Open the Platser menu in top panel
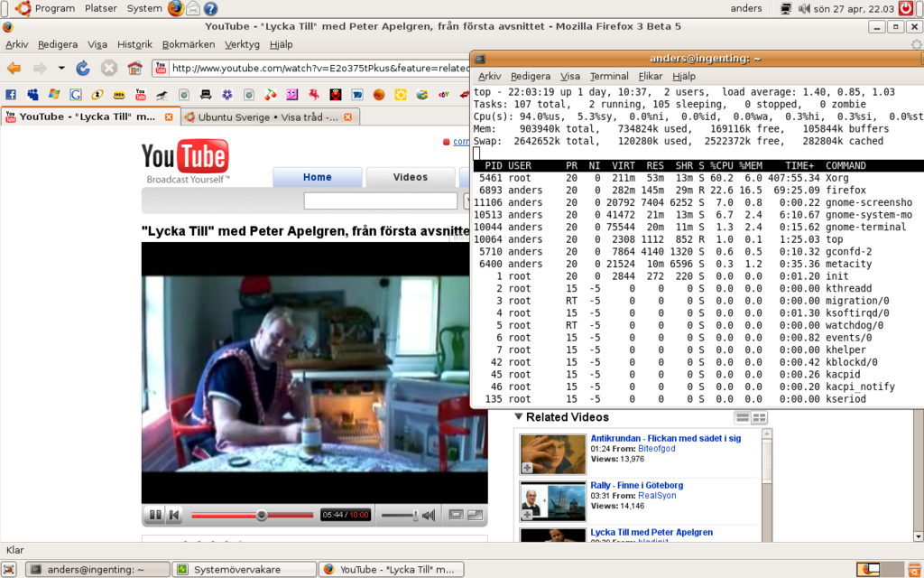This screenshot has height=578, width=924. (x=101, y=8)
